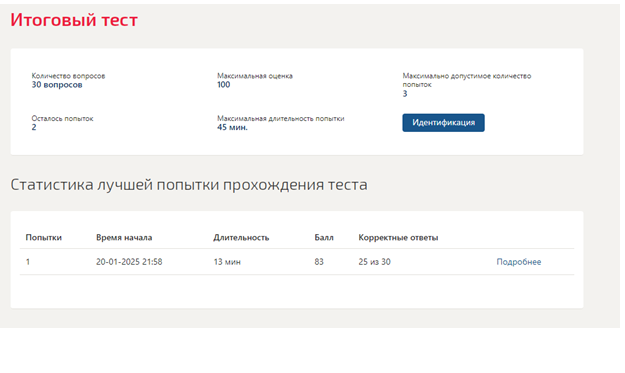Click the Количество вопросов label
Viewport: 625px width, 373px height.
[x=68, y=76]
